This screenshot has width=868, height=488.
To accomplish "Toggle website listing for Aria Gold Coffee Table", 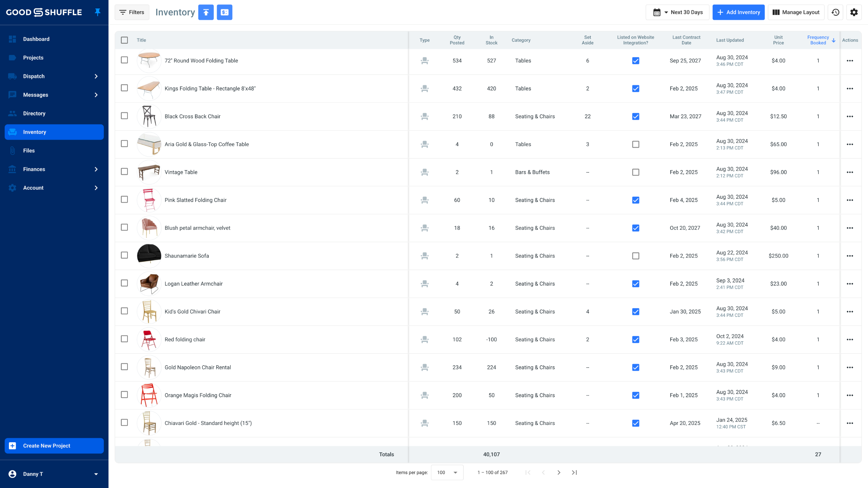I will [635, 144].
